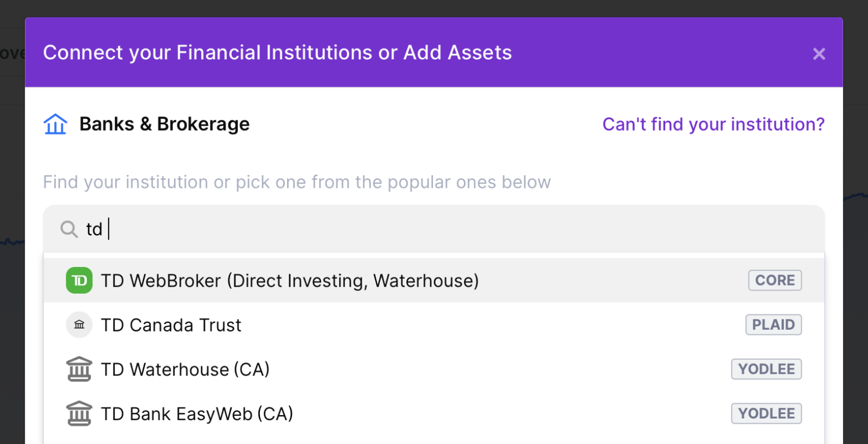Screen dimensions: 868x444
Task: Click the PLAID badge on TD Canada Trust
Action: (x=773, y=325)
